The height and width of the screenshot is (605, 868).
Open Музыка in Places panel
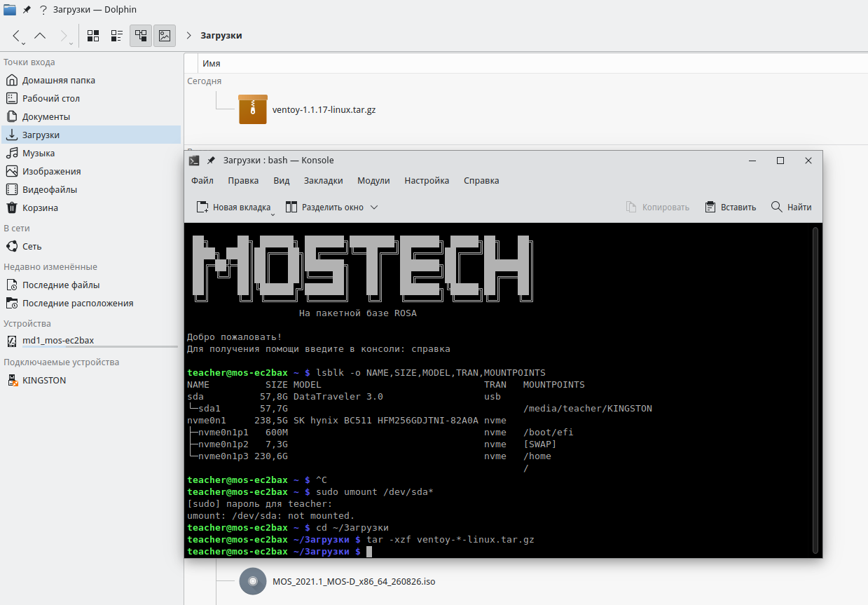pos(91,153)
